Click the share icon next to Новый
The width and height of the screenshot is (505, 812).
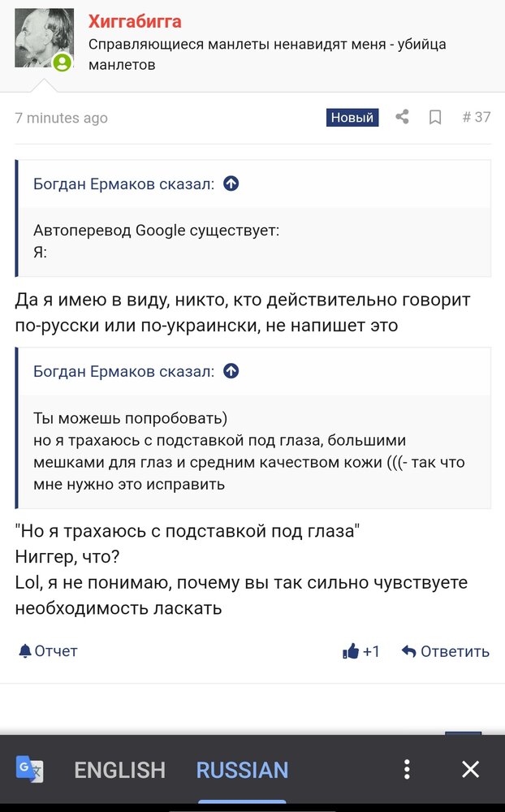tap(403, 117)
